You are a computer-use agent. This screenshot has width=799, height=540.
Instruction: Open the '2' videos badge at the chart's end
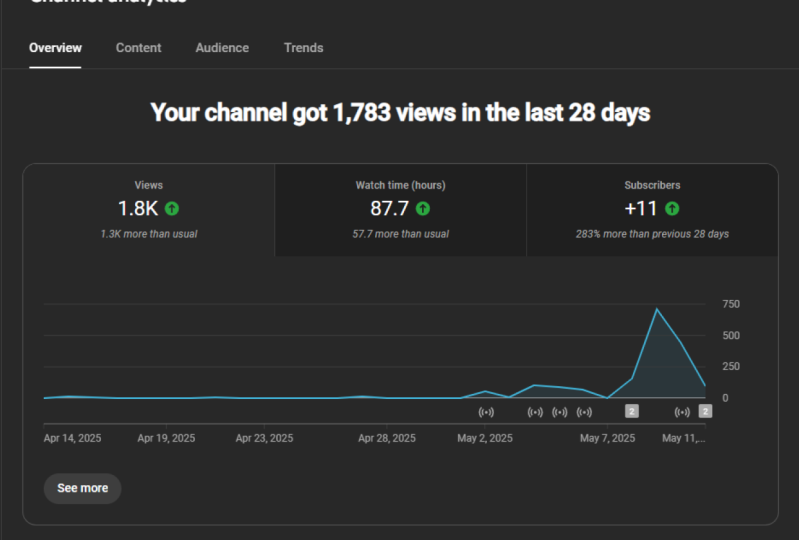pos(705,411)
